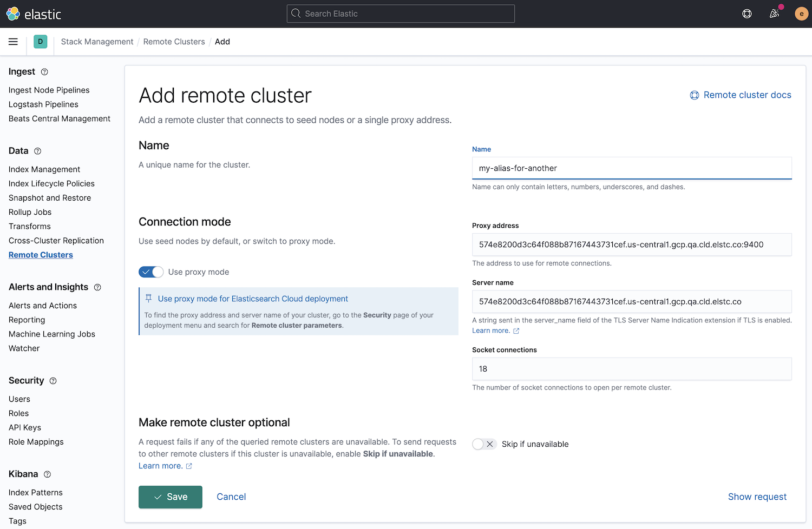Screen dimensions: 812x529
Task: Open the deployment space badge labeled D
Action: (40, 41)
